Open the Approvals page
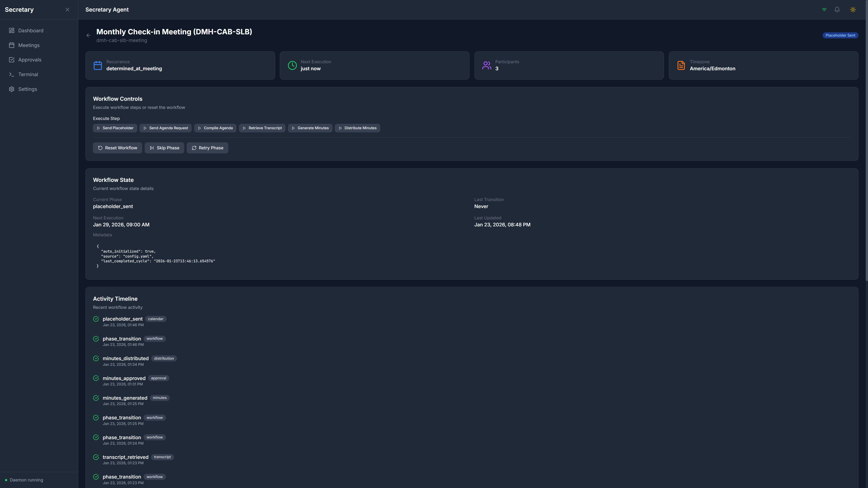This screenshot has height=488, width=868. pos(30,60)
